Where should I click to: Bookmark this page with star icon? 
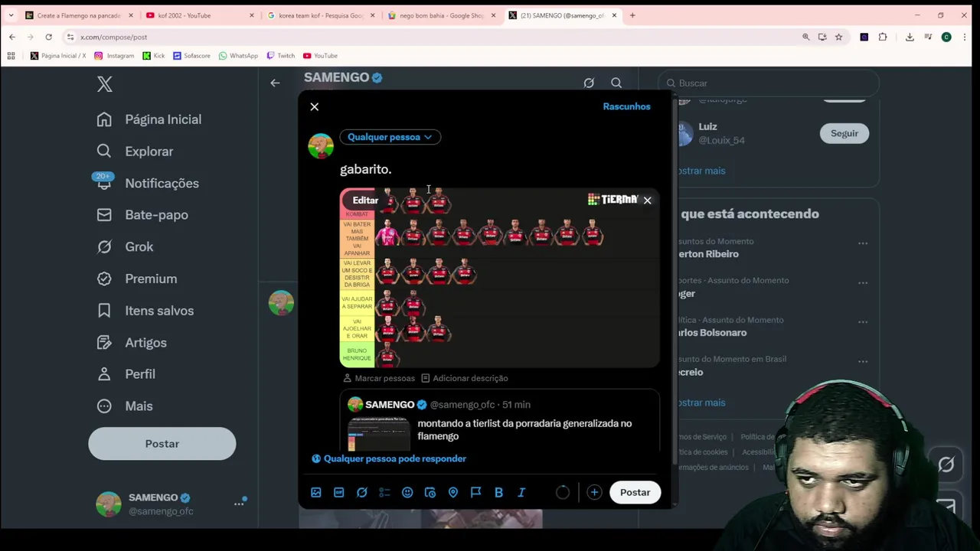click(x=839, y=37)
